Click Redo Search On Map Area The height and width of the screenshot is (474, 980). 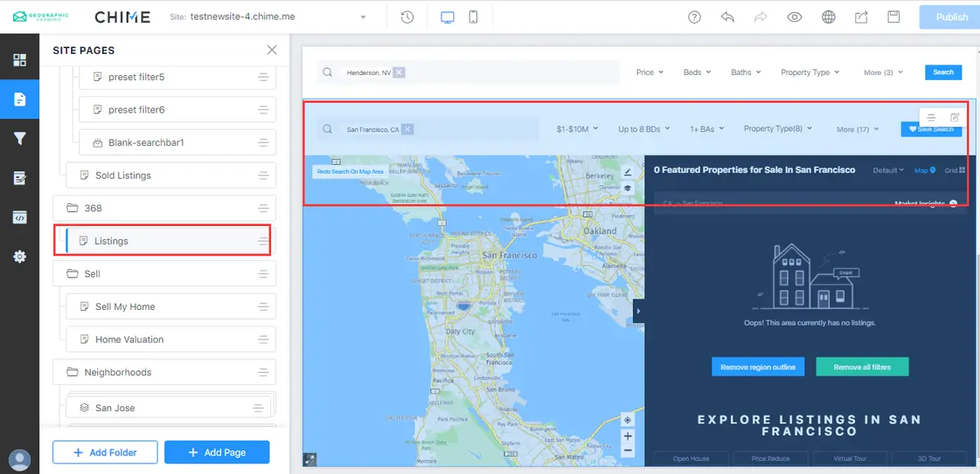[x=350, y=171]
